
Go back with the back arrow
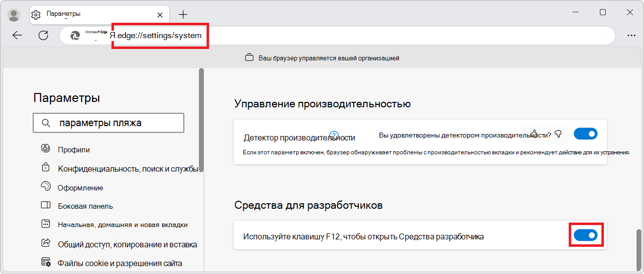17,36
